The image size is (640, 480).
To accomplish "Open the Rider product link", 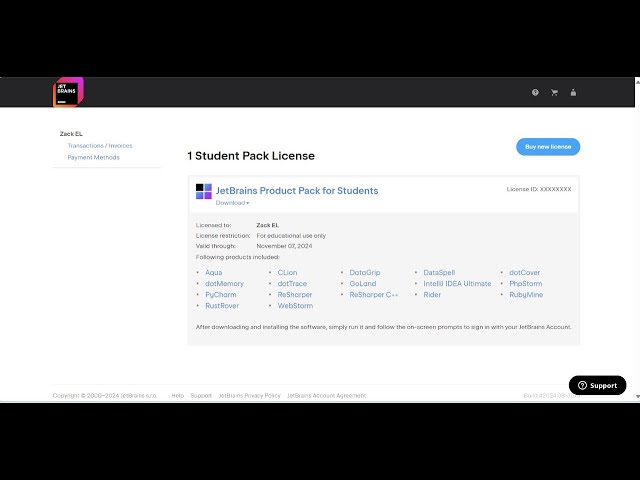I will click(x=432, y=295).
